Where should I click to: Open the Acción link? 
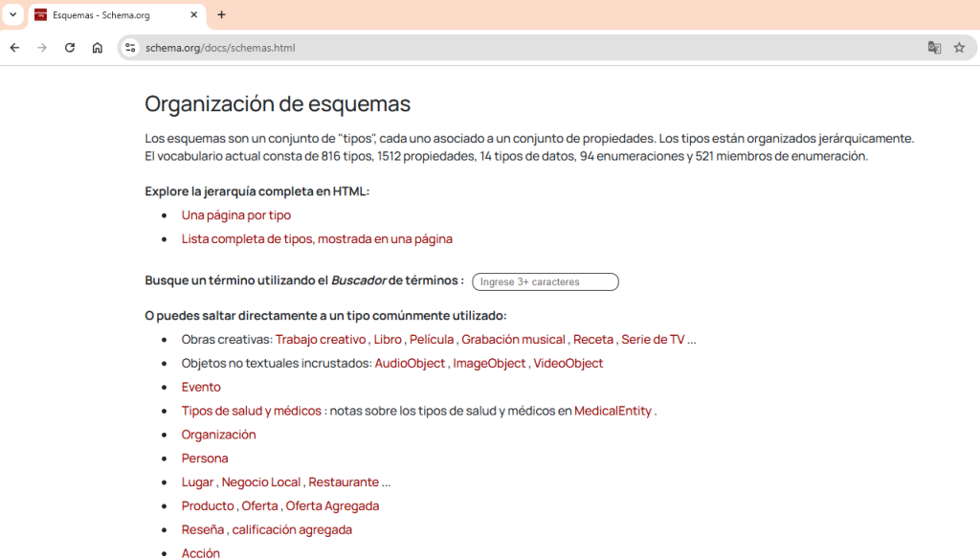(201, 553)
